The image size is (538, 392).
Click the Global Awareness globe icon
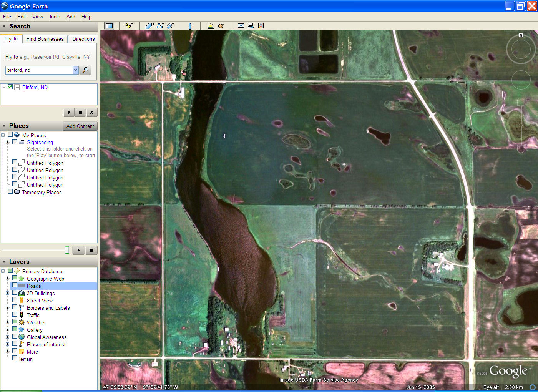point(22,337)
